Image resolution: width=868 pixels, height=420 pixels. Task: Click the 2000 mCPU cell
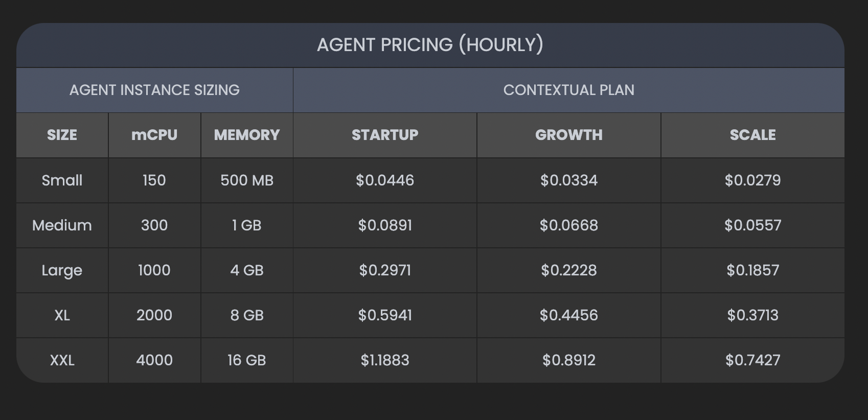pyautogui.click(x=154, y=315)
